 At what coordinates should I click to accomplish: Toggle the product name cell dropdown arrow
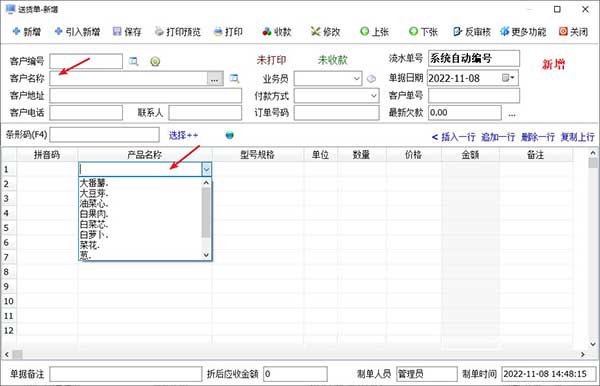coord(206,169)
